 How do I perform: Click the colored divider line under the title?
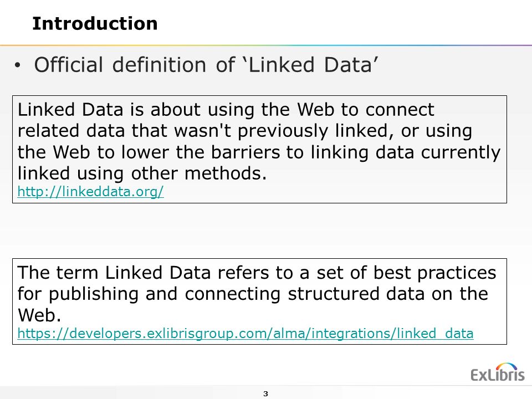(x=266, y=45)
